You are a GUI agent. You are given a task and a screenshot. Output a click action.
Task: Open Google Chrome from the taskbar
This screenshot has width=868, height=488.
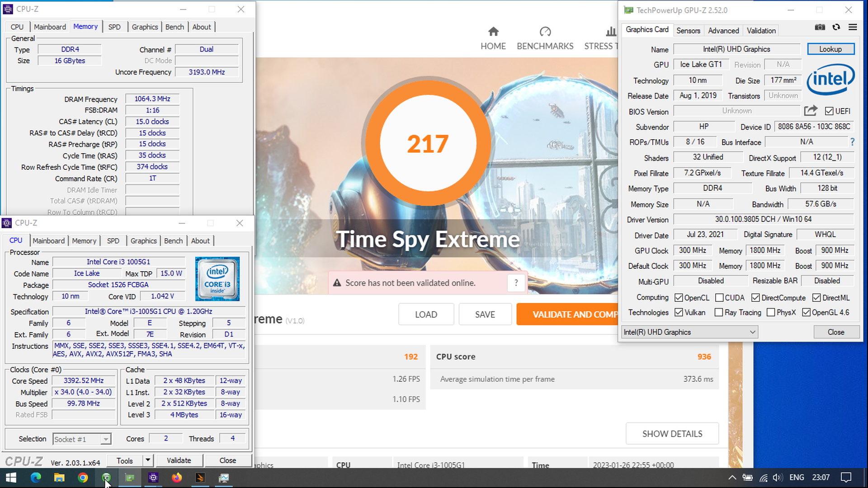83,478
